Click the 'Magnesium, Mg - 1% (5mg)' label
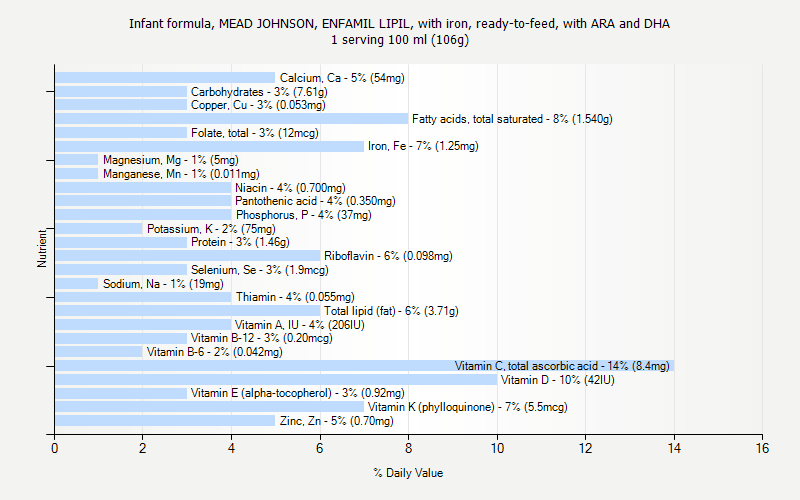This screenshot has width=800, height=500. click(171, 160)
